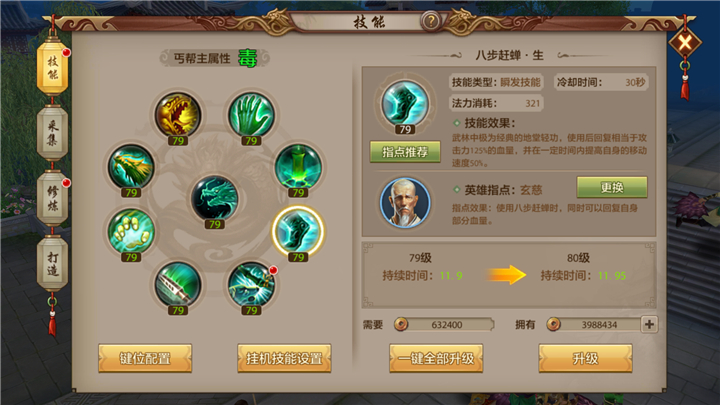Select the highlighted foot step skill icon
The height and width of the screenshot is (405, 720).
coord(298,231)
